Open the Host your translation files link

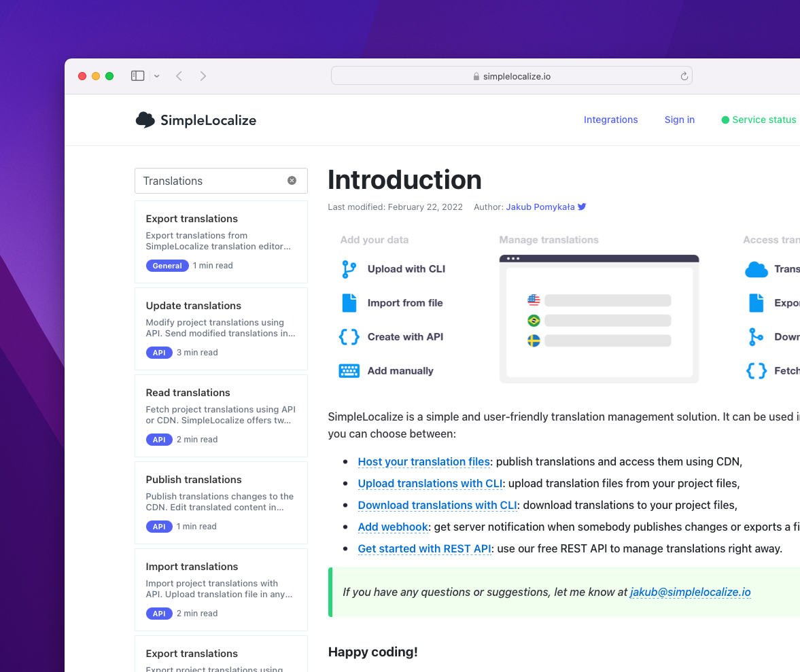tap(424, 461)
